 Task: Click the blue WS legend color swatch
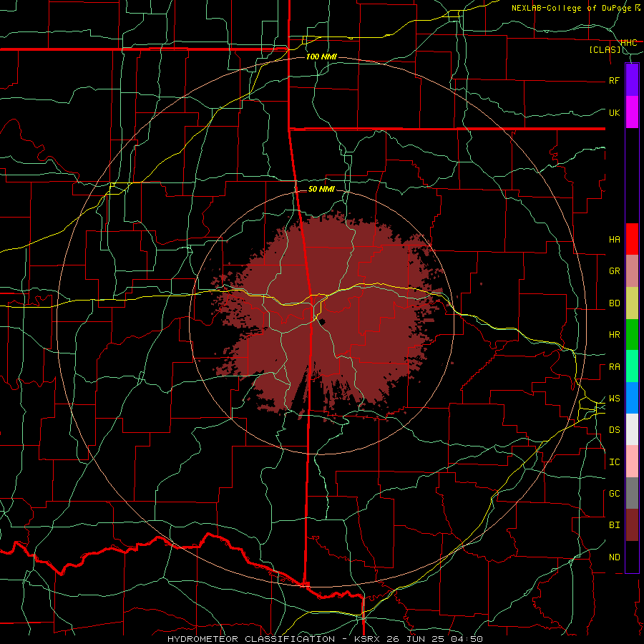(x=632, y=398)
